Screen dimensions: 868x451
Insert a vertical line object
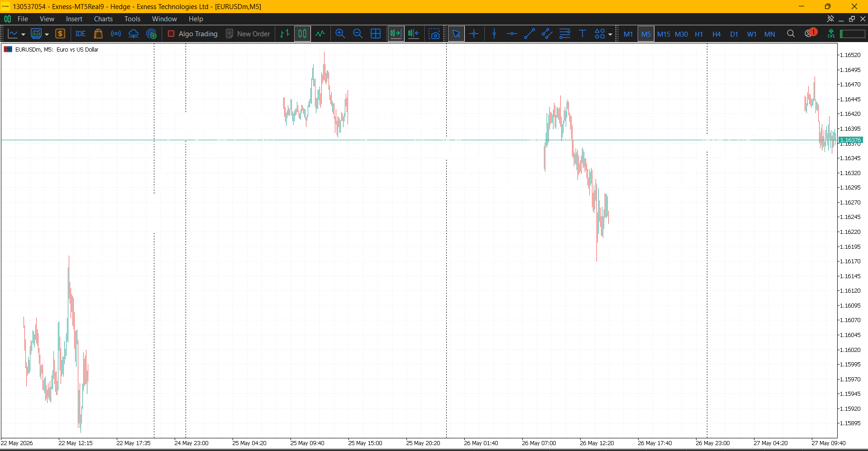[x=494, y=34]
